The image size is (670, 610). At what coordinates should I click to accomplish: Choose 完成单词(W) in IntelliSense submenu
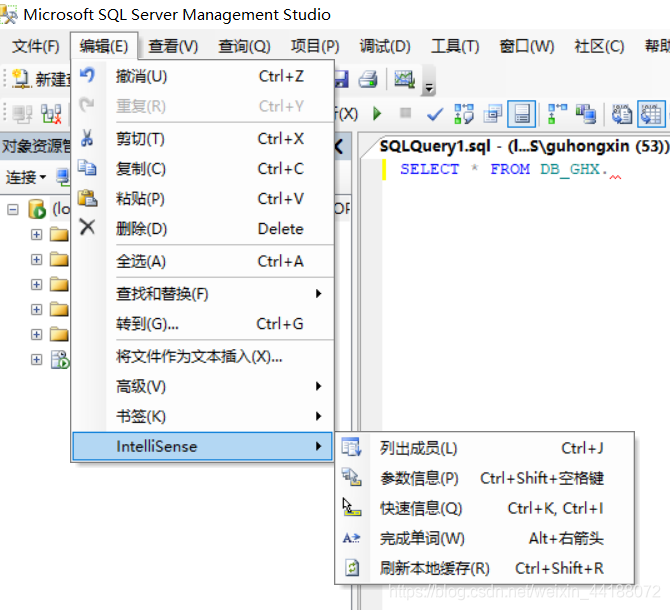point(485,538)
